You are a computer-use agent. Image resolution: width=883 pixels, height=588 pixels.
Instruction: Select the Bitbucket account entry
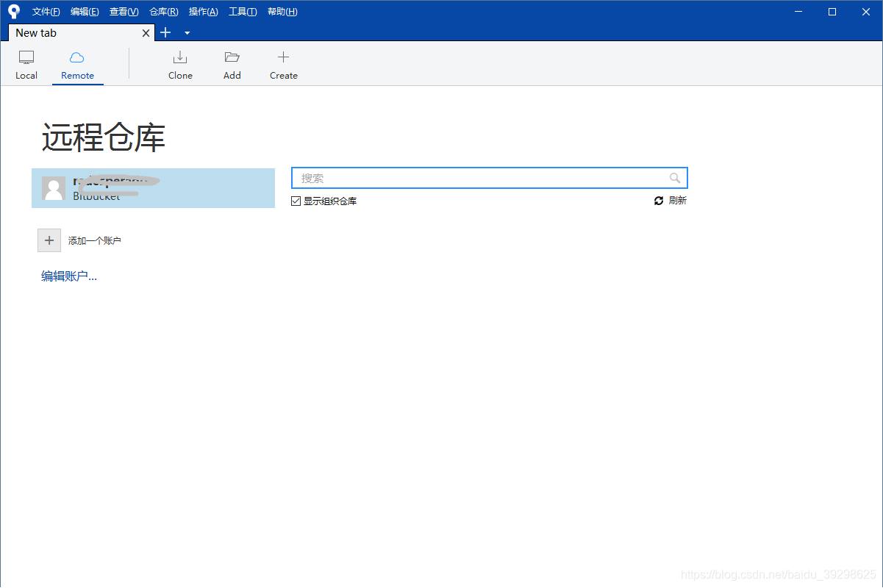click(x=153, y=188)
